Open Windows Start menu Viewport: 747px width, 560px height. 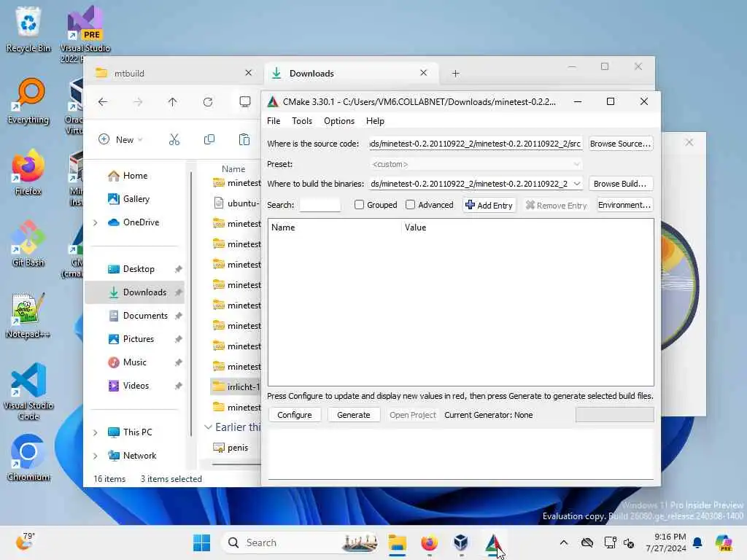pos(201,542)
